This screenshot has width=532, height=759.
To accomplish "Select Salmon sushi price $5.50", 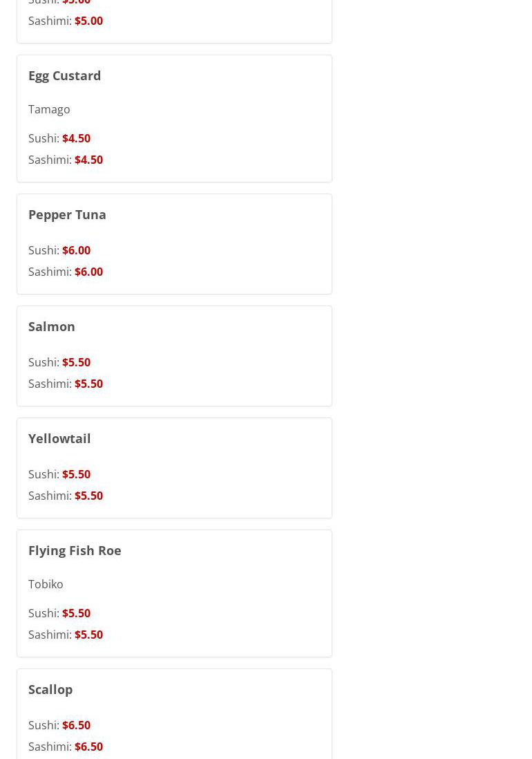I will 76,362.
